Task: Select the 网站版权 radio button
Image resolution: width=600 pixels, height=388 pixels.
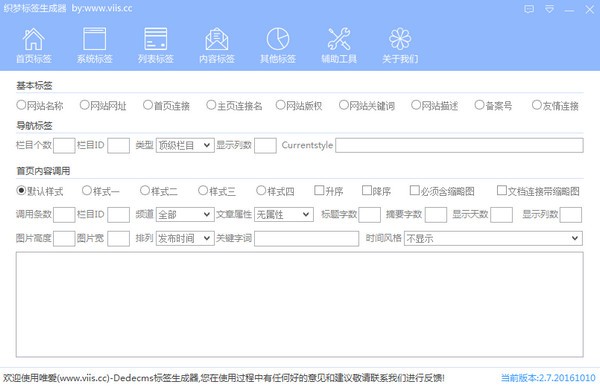Action: coord(280,105)
